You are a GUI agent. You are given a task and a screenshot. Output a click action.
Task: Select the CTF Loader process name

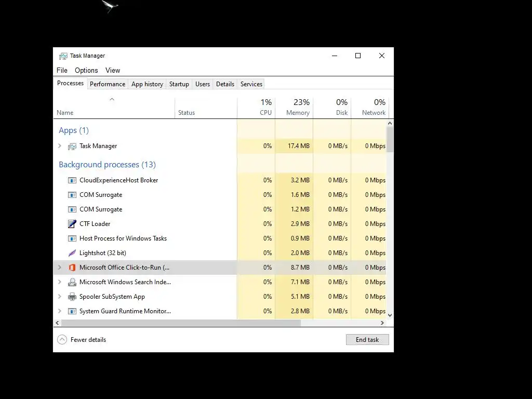pos(95,224)
